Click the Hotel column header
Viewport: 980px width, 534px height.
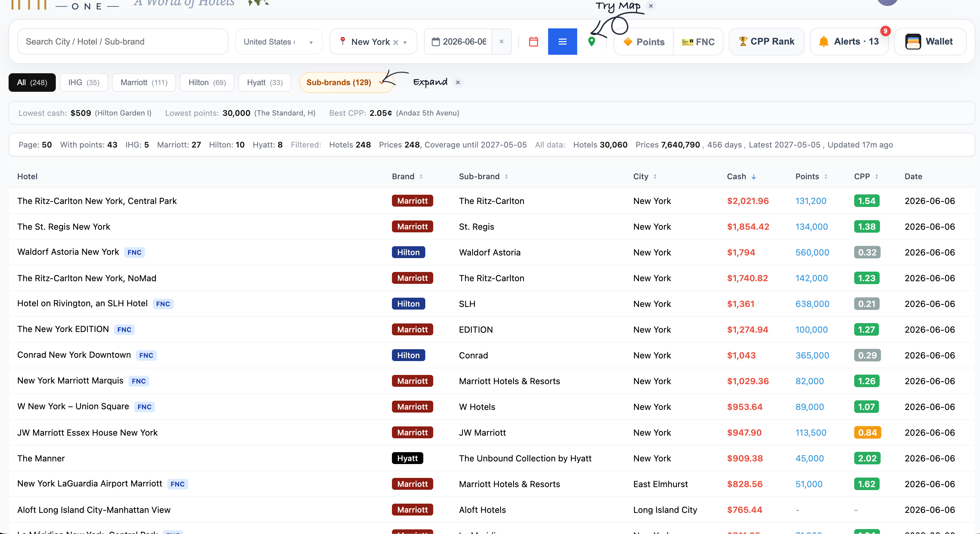click(x=27, y=177)
